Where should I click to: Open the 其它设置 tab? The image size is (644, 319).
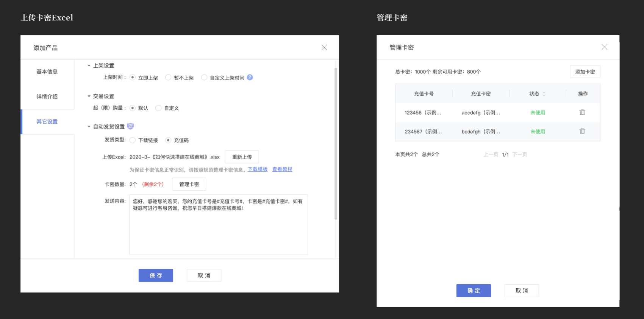click(47, 122)
